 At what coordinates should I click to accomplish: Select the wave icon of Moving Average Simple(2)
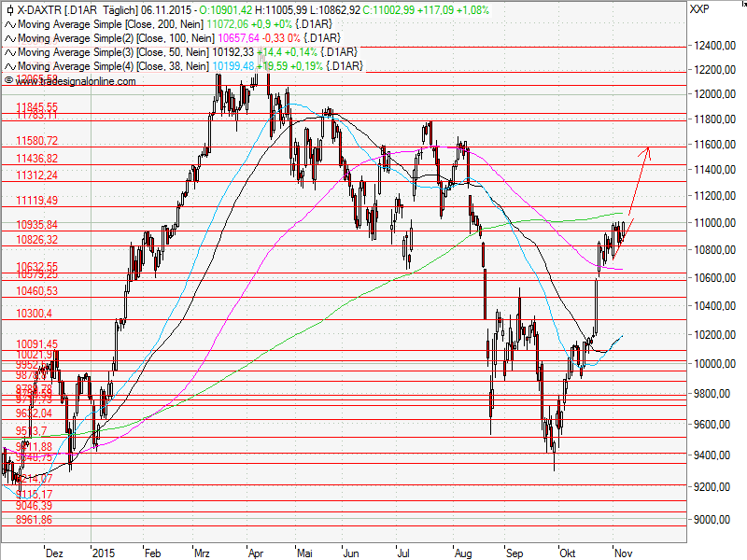tap(8, 37)
